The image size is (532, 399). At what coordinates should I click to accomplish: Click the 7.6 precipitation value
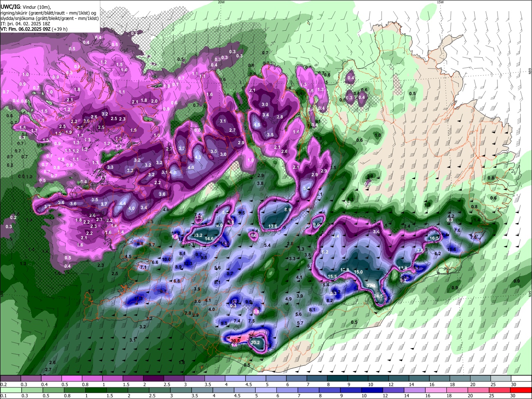tap(458, 230)
